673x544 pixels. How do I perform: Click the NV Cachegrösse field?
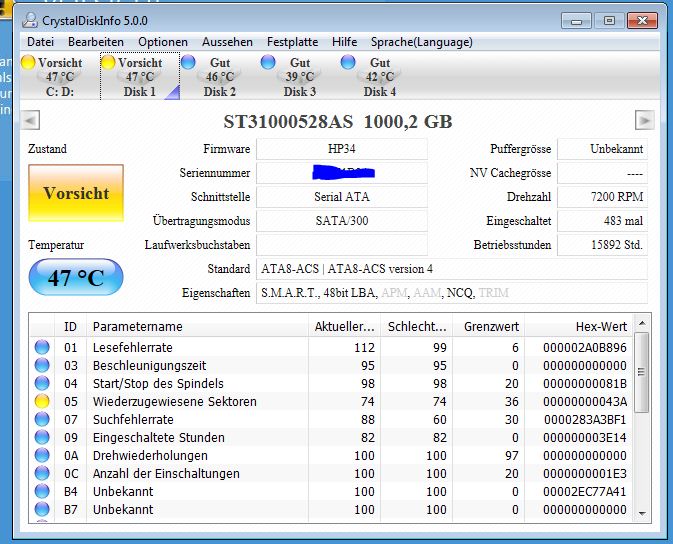[602, 173]
